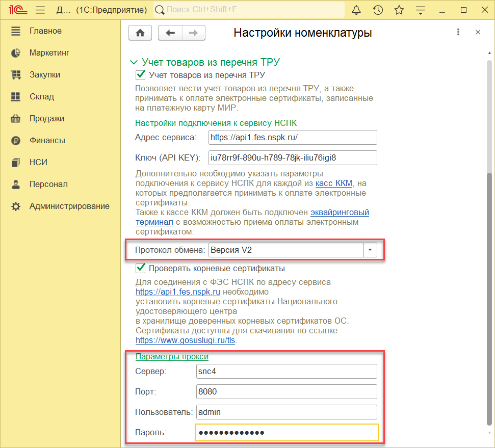Open favorites star icon
This screenshot has width=495, height=448.
tap(399, 10)
